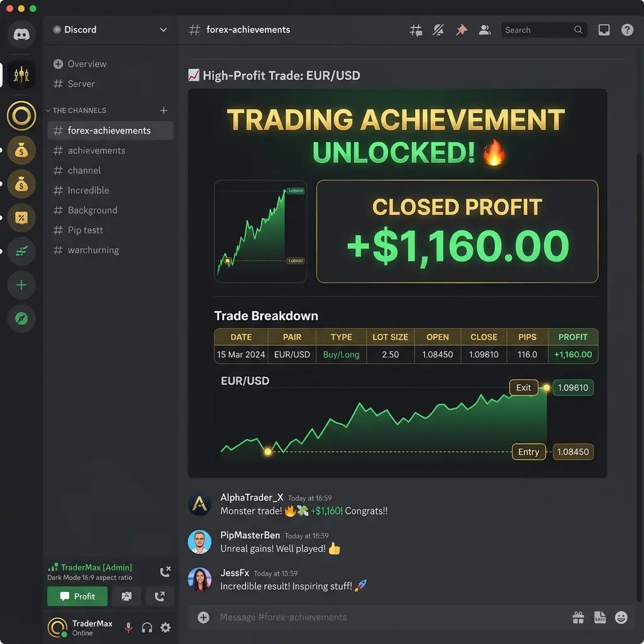
Task: Select the forex-achievements channel
Action: [111, 131]
